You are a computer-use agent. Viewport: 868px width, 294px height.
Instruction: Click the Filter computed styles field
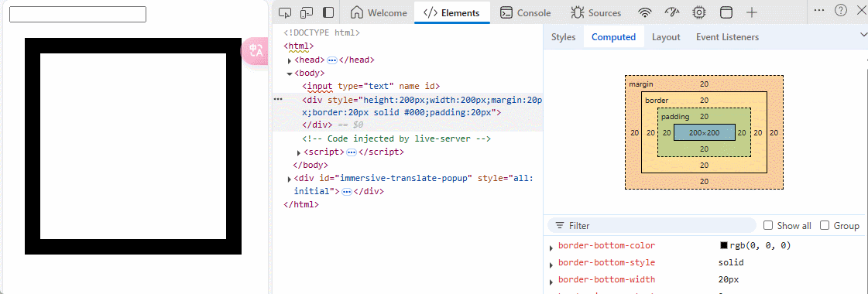click(x=651, y=225)
